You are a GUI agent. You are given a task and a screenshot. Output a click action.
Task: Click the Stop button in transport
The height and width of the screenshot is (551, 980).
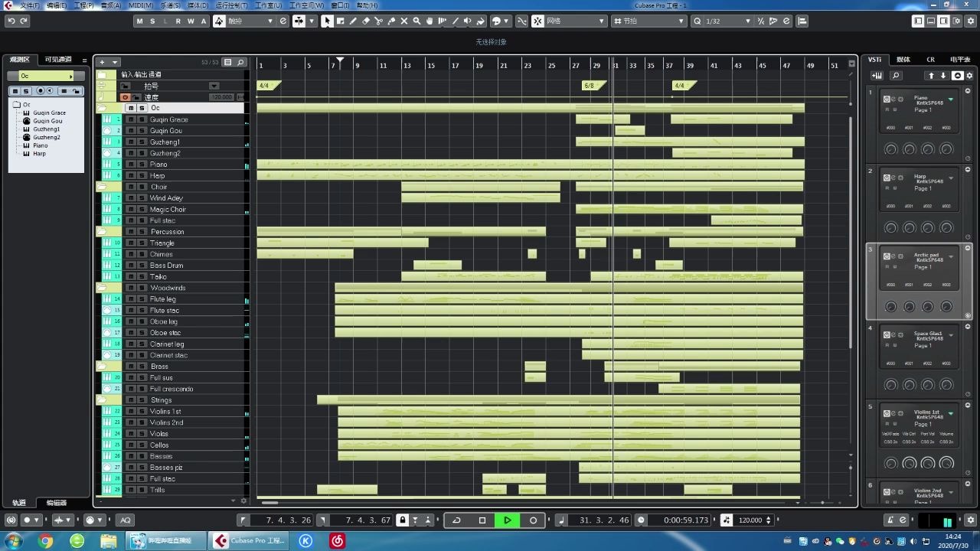482,520
